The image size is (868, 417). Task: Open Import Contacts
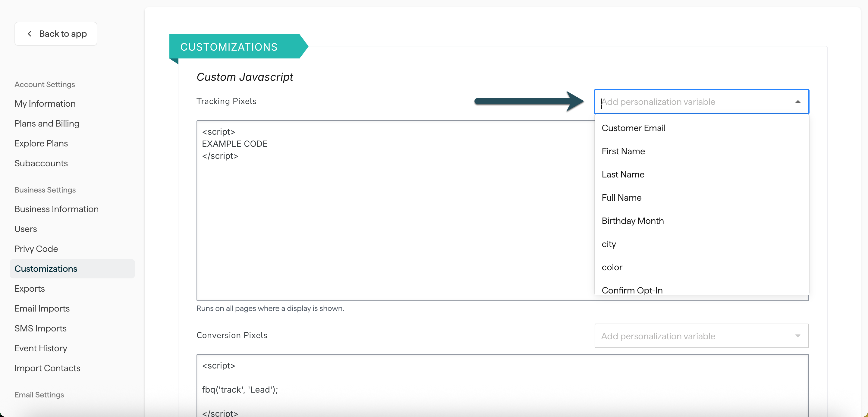point(47,368)
